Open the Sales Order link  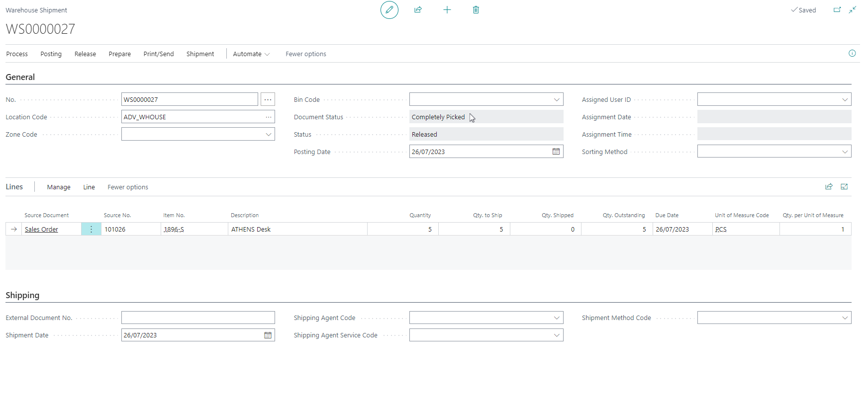41,229
